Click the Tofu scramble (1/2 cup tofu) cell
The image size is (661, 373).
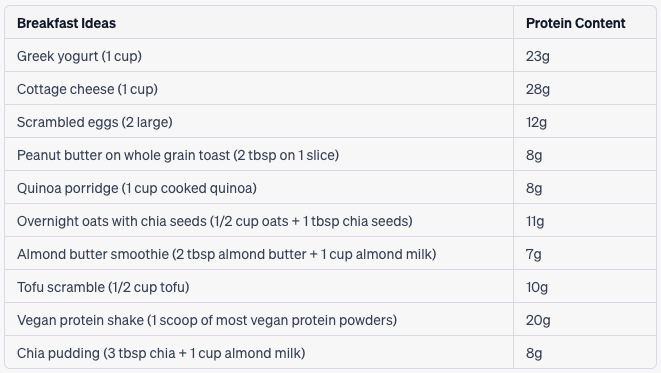coord(259,287)
